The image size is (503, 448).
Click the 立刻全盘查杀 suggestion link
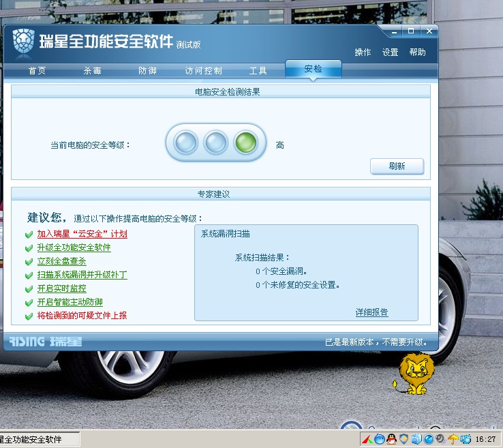61,261
